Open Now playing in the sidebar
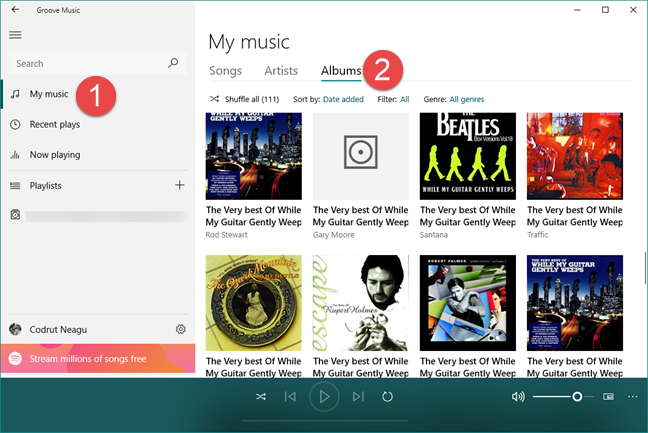Screen dimensions: 648x433 click(x=55, y=155)
